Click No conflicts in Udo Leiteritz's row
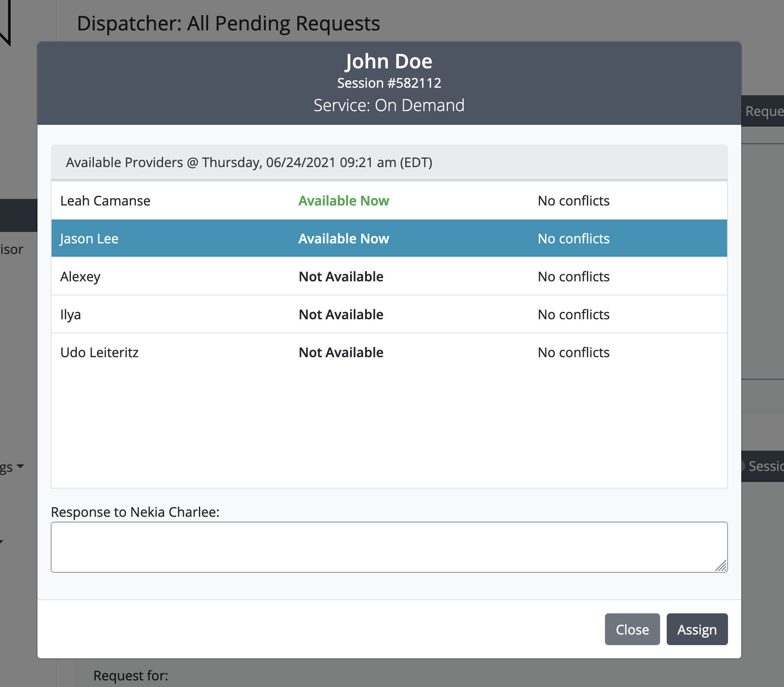 coord(573,353)
